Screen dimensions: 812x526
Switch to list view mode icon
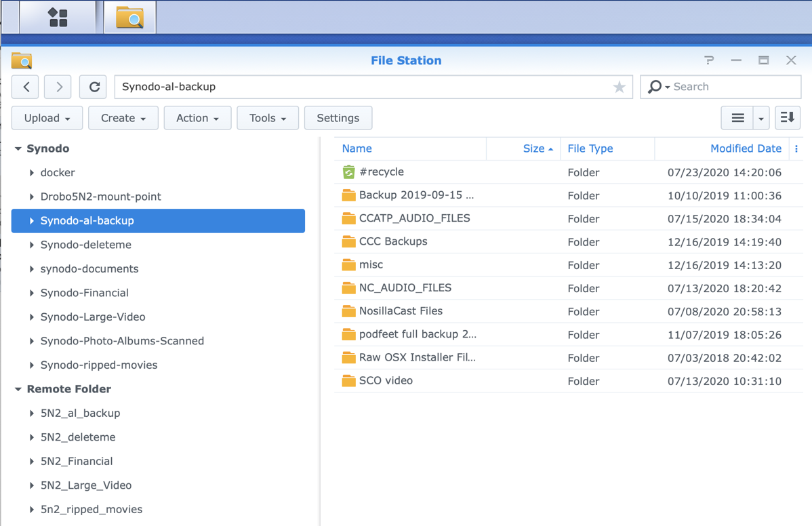737,118
